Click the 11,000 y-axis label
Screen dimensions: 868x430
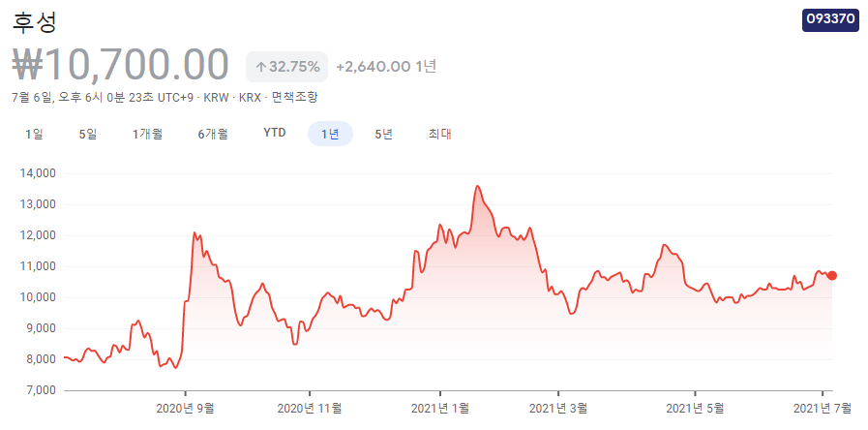(39, 266)
